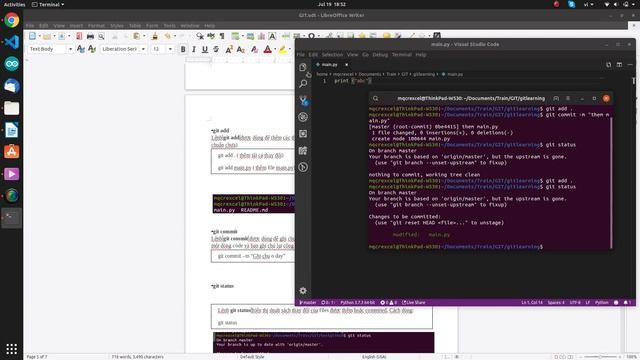Click Insert Image icon in Writer
Viewport: 640px width, 360px height.
(250, 36)
